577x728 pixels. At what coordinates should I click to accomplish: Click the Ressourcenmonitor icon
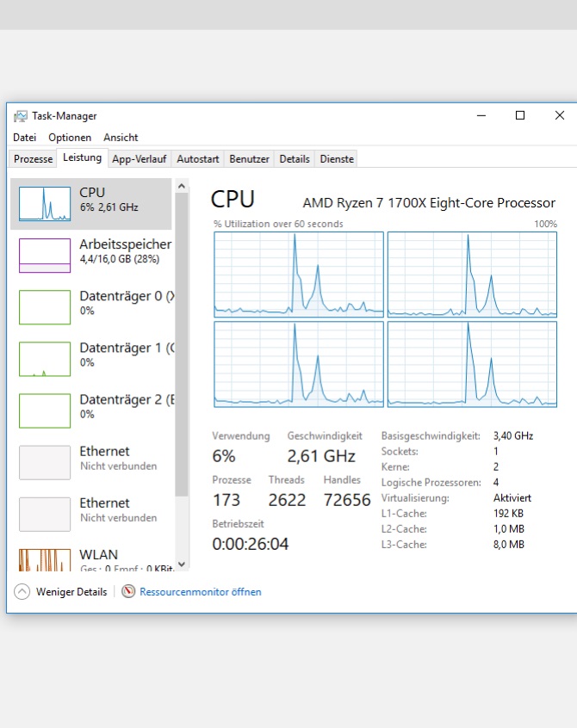[128, 591]
